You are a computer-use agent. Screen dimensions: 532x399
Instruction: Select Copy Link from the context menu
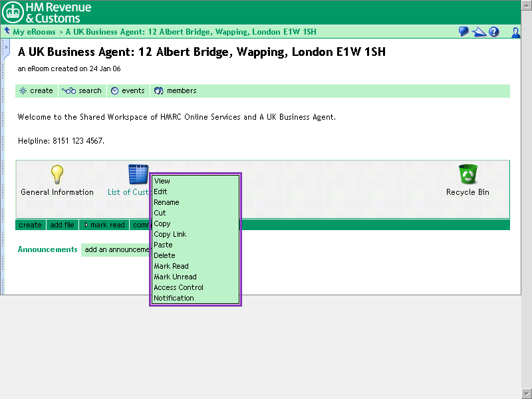170,234
